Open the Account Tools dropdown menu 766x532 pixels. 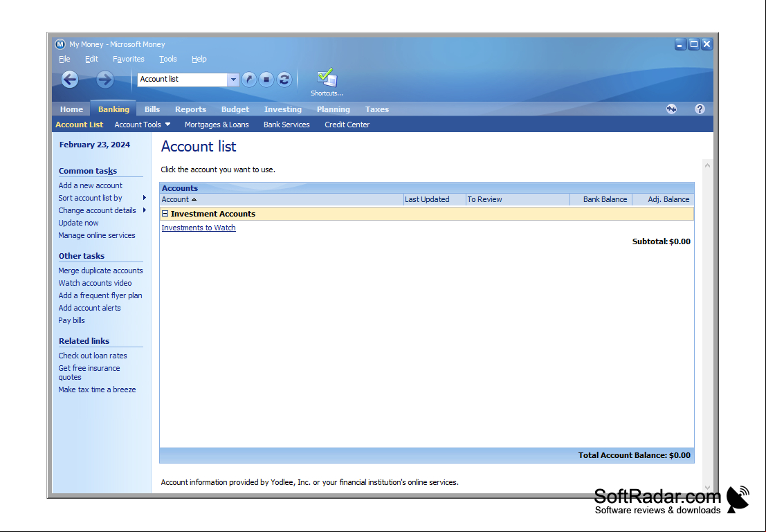(x=143, y=125)
